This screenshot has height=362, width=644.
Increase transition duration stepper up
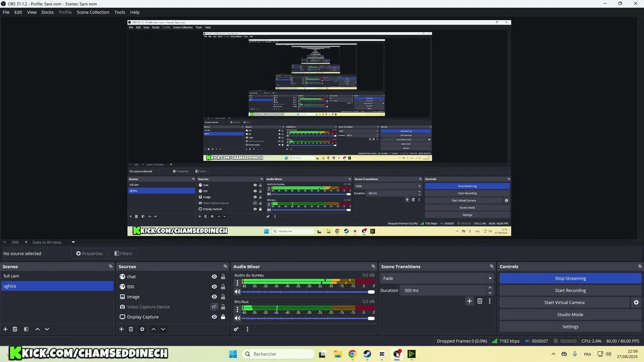[x=490, y=288]
